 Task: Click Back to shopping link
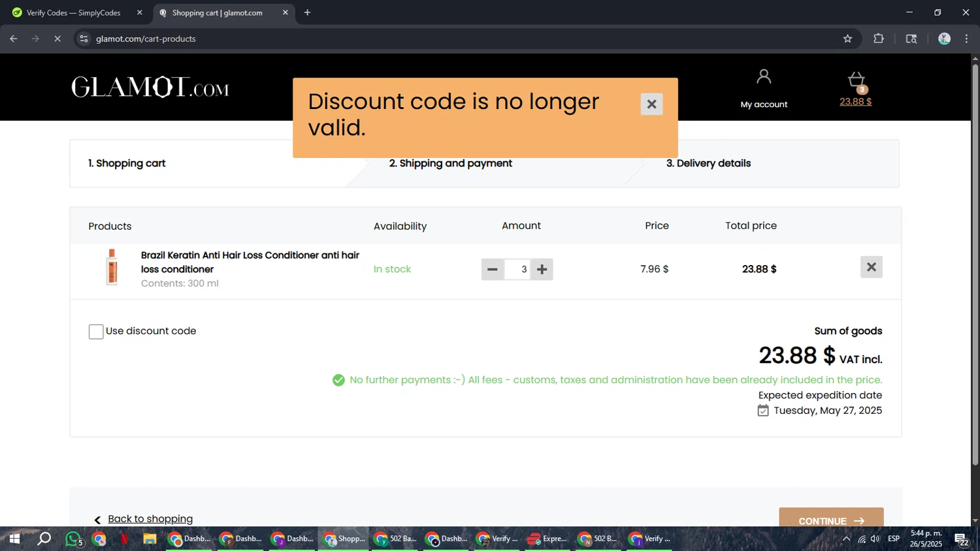[x=150, y=519]
